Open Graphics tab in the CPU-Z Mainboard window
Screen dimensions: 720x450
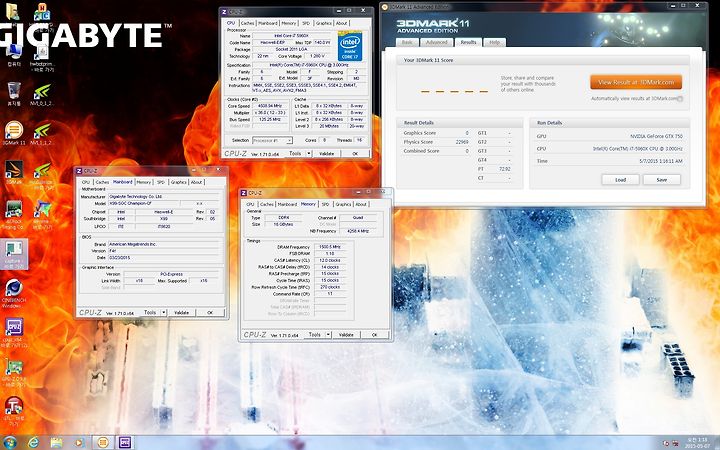pyautogui.click(x=178, y=182)
